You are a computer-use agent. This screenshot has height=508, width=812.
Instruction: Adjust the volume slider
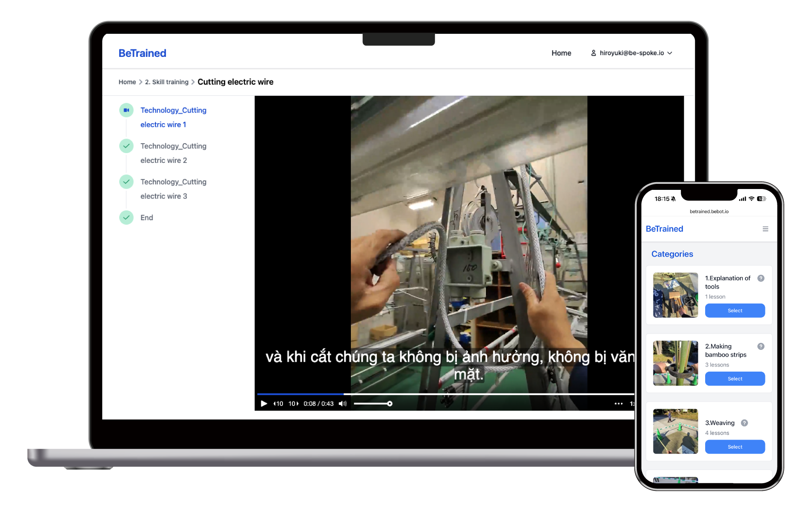[373, 404]
